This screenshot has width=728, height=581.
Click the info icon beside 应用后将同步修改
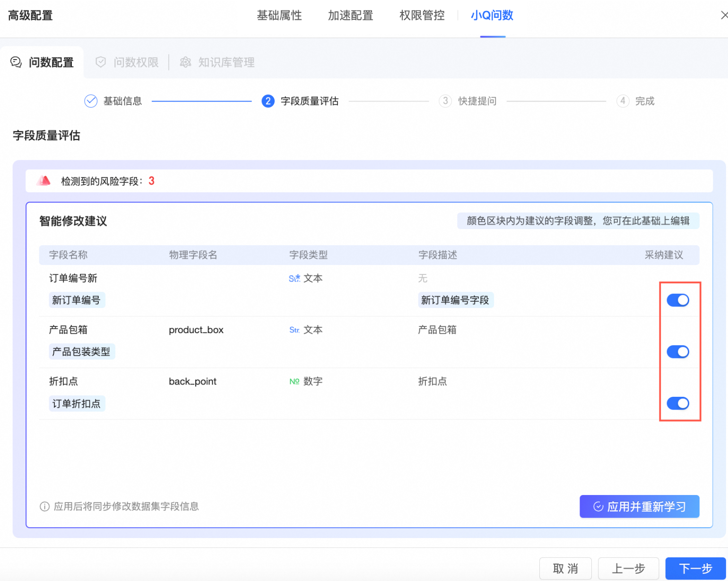(44, 507)
